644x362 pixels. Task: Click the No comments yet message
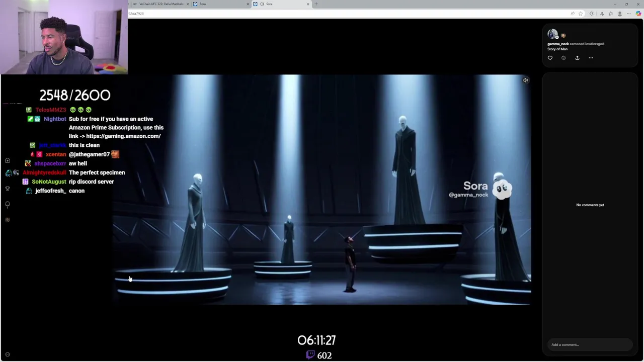[x=590, y=205]
